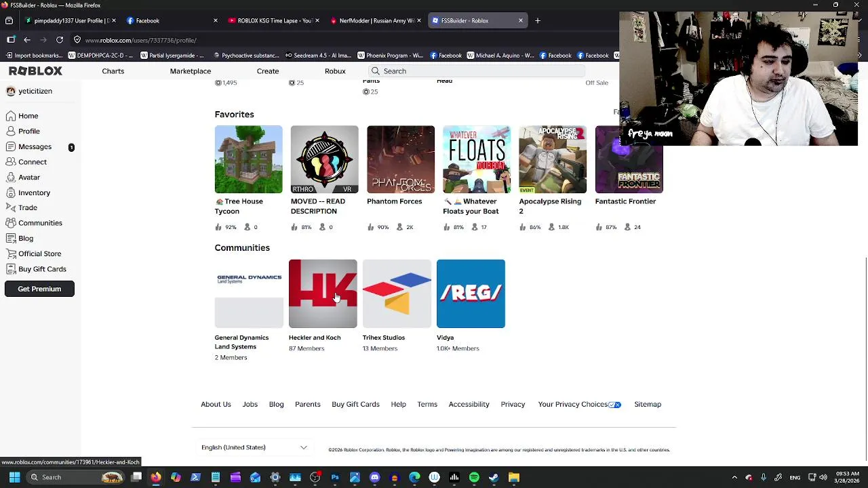Viewport: 868px width, 488px height.
Task: Switch to pimpdaddy1337 User Profile tab
Action: 70,20
